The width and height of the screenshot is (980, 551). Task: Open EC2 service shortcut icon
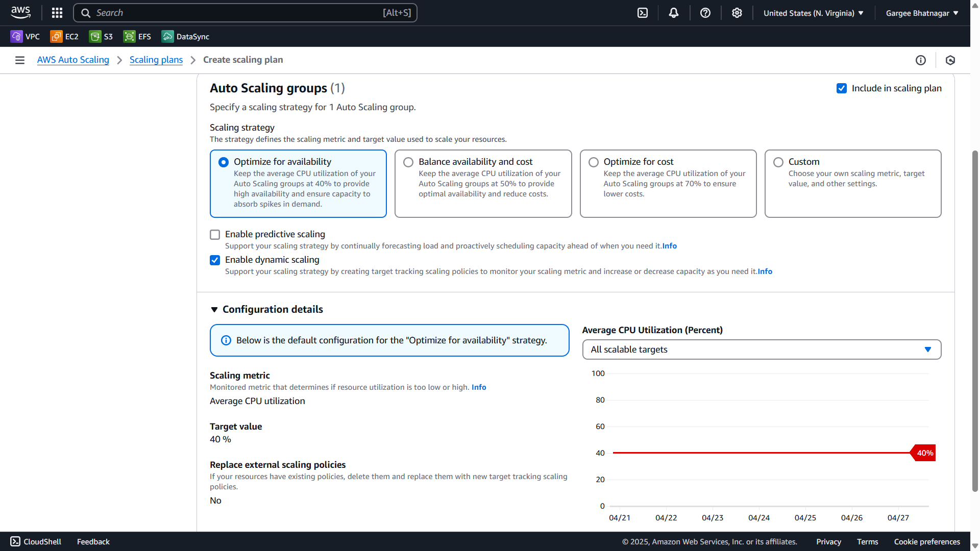56,36
